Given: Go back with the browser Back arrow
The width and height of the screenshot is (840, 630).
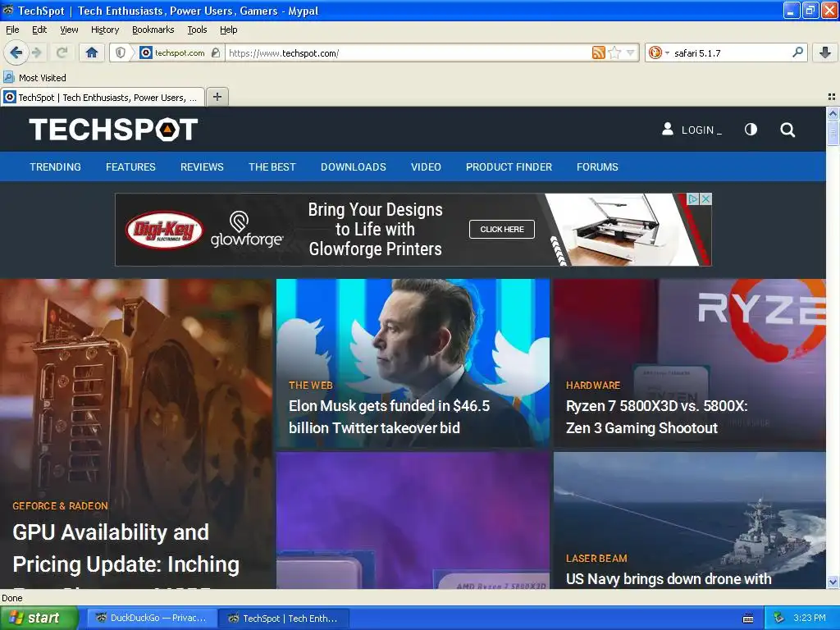Looking at the screenshot, I should click(16, 52).
